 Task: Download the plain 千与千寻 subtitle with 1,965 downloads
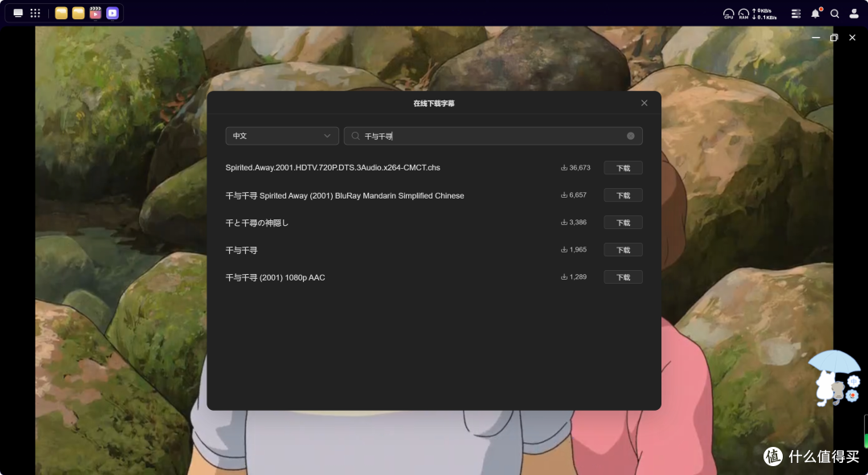pos(623,250)
